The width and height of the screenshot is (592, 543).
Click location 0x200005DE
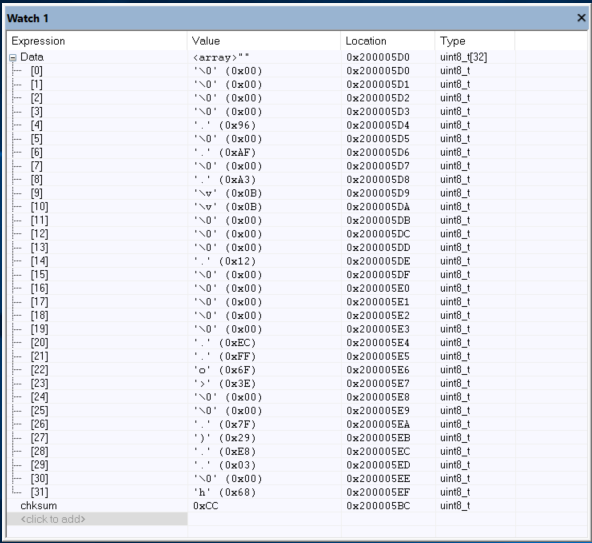[378, 261]
